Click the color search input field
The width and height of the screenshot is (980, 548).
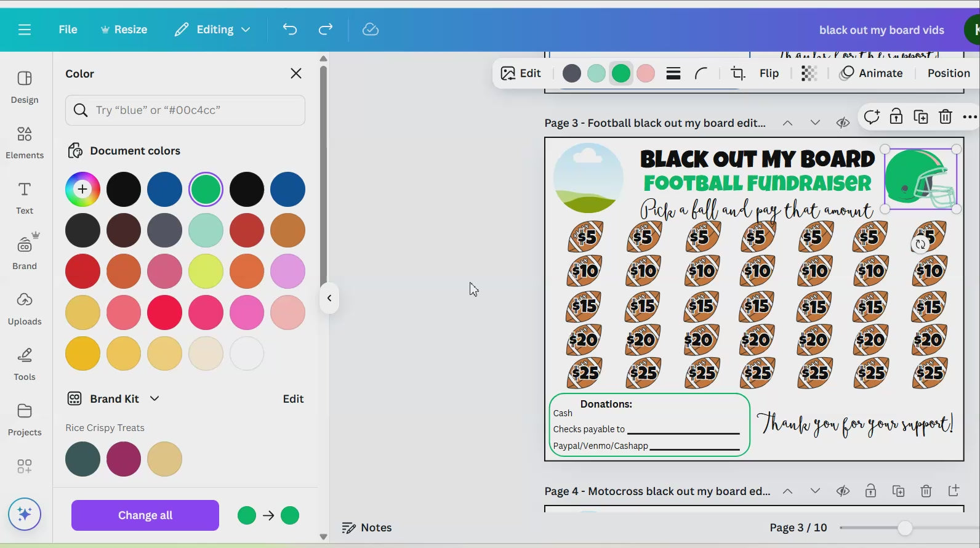coord(185,110)
